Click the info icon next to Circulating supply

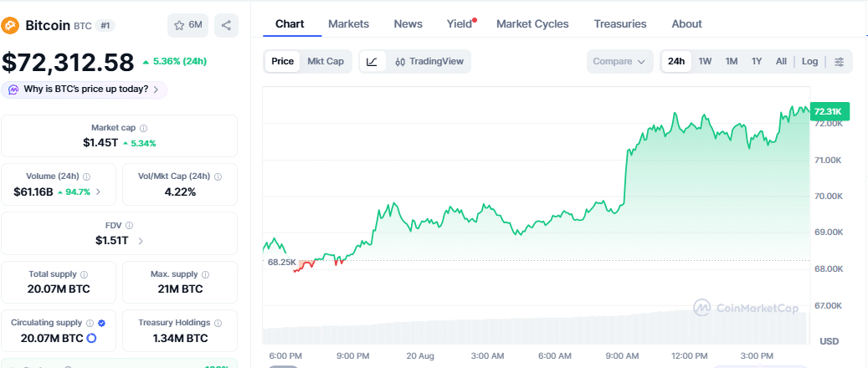pyautogui.click(x=90, y=323)
